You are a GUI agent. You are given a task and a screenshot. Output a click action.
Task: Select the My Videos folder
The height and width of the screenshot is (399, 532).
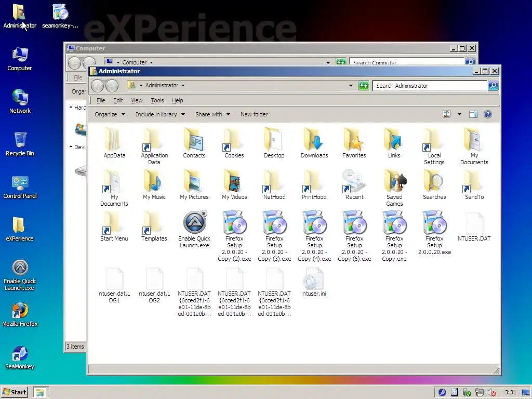(x=234, y=185)
